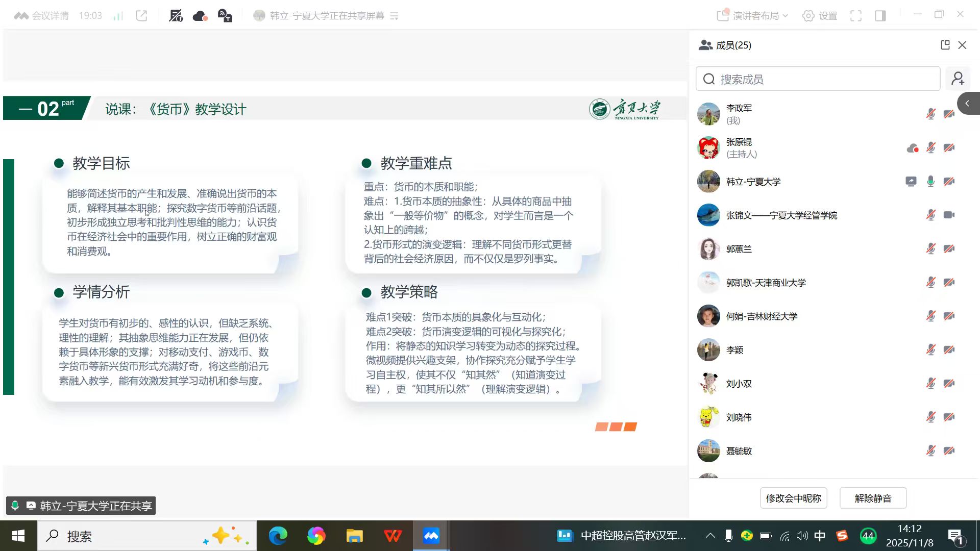Click the cloud recording status icon
This screenshot has width=980, height=551.
point(200,16)
